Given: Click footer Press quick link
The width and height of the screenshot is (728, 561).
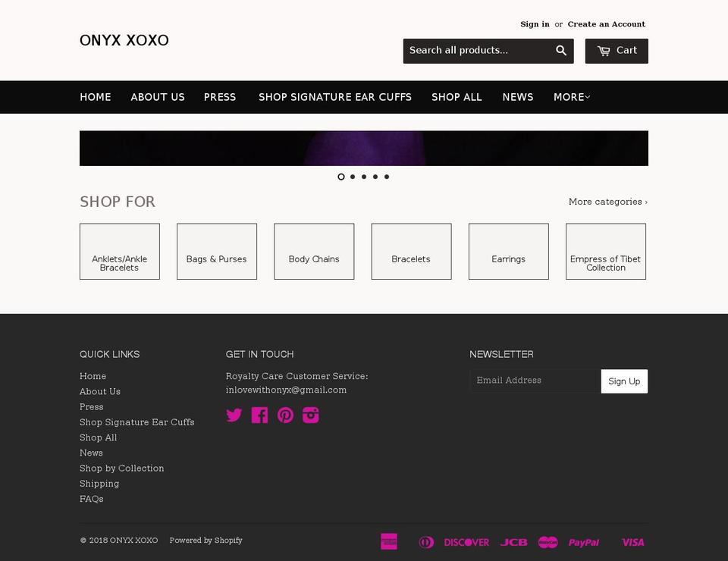Looking at the screenshot, I should tap(92, 407).
